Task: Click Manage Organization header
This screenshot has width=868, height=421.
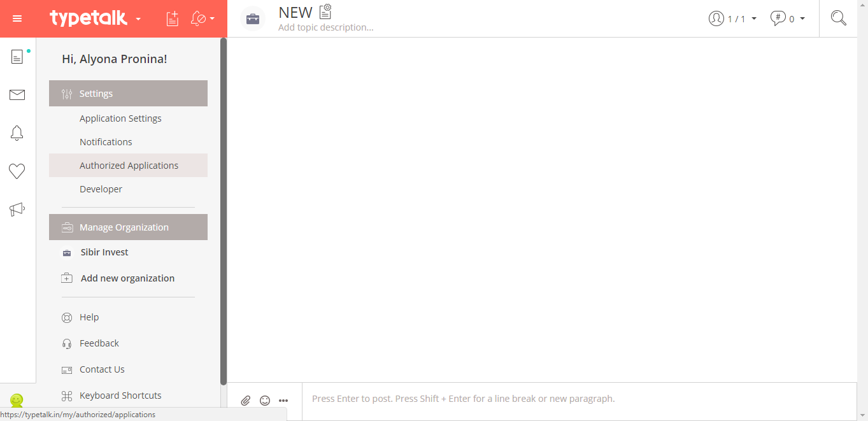Action: pos(128,227)
